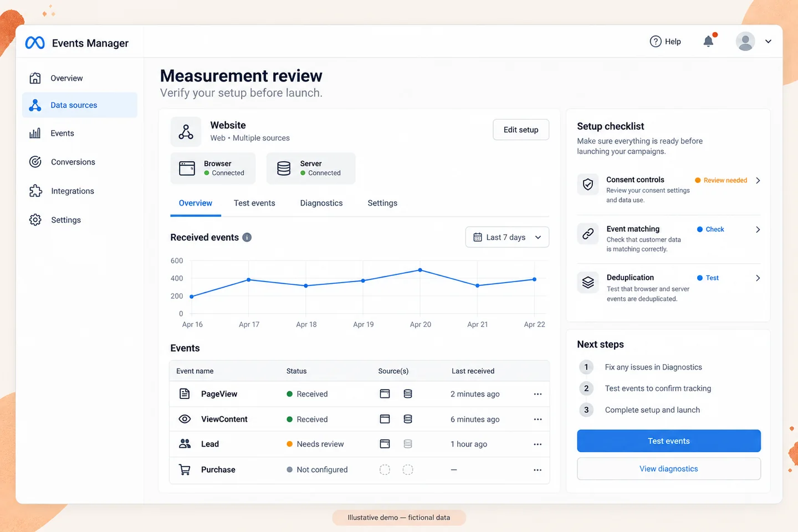Switch to the Diagnostics tab
The width and height of the screenshot is (798, 532).
(x=321, y=203)
